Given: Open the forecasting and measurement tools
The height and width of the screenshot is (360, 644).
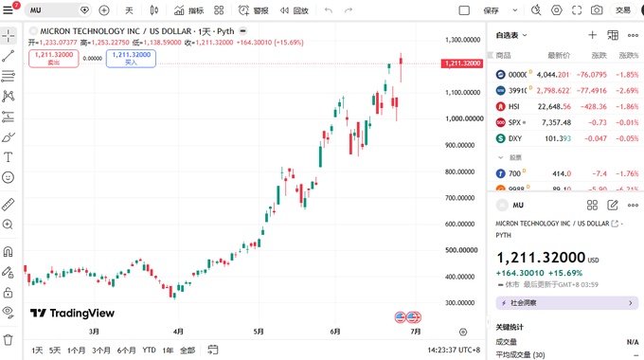Looking at the screenshot, I should click(x=9, y=117).
